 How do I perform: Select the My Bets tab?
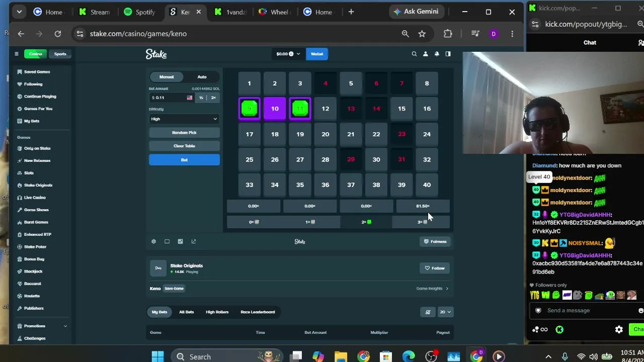[159, 312]
